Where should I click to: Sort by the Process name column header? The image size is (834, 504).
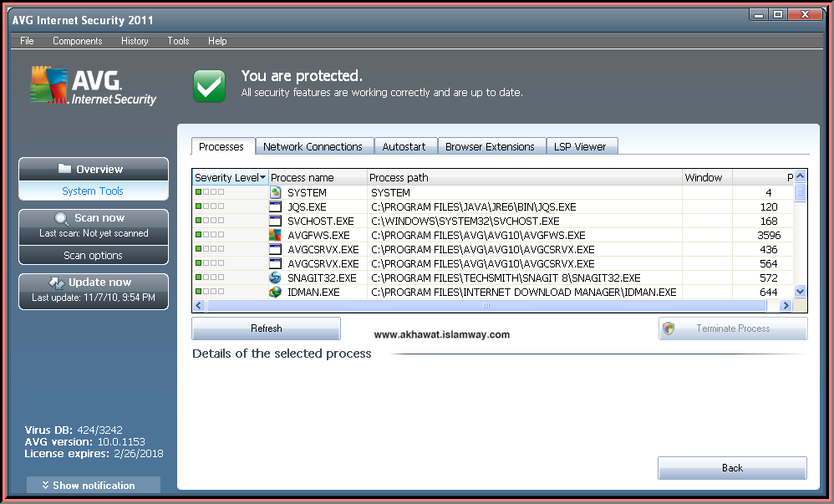[318, 177]
